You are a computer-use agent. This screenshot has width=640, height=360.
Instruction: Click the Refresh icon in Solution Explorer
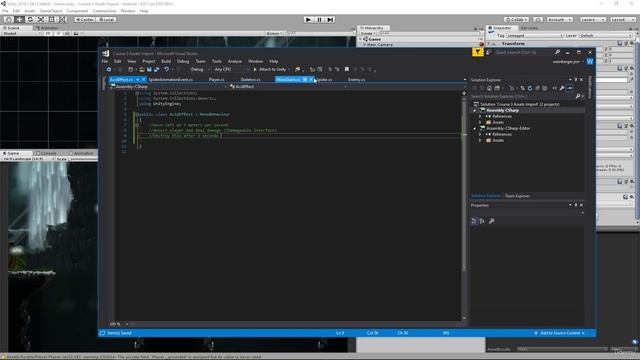[x=530, y=88]
